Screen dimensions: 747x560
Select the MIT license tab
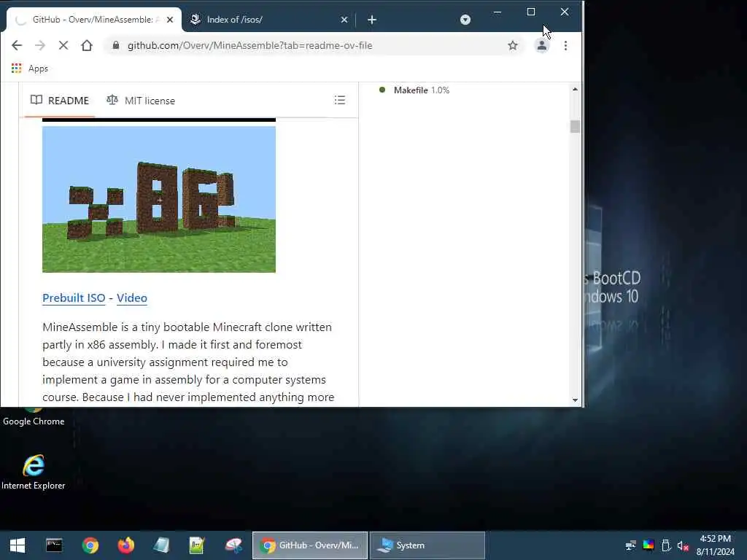coord(141,101)
